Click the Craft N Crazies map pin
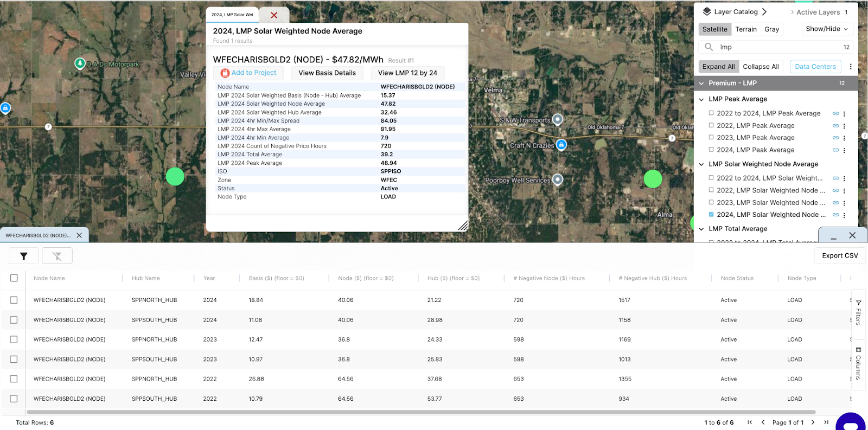This screenshot has width=868, height=430. click(x=561, y=145)
